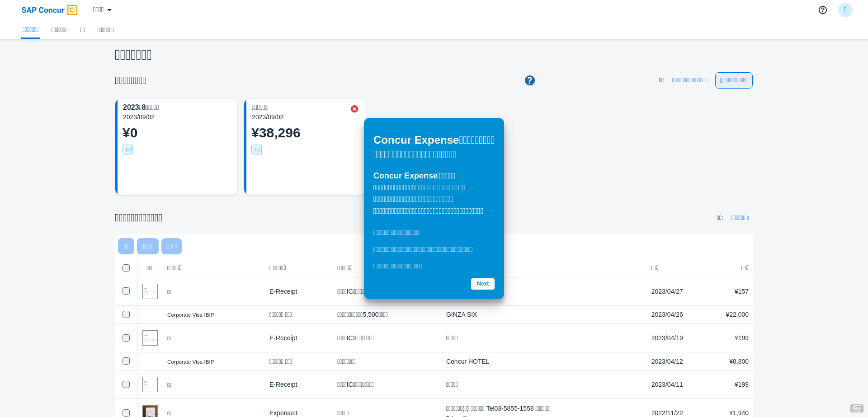Viewport: 868px width, 417px height.
Task: Sort by the column header above Corporate Visa IBIP
Action: click(x=175, y=268)
